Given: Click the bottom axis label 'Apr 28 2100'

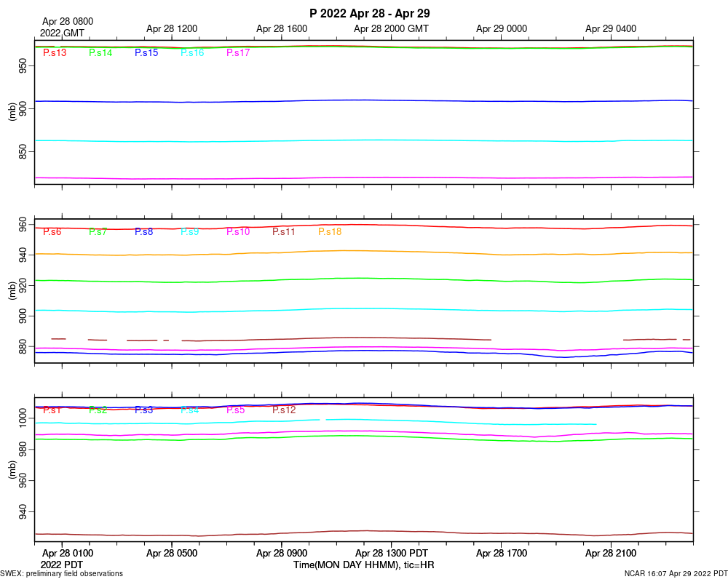Looking at the screenshot, I should tap(611, 553).
